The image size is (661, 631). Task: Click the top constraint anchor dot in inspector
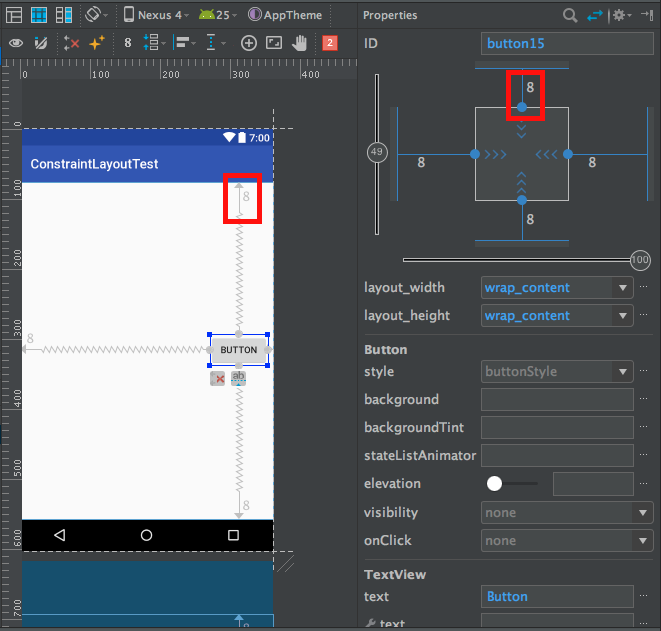tap(522, 107)
